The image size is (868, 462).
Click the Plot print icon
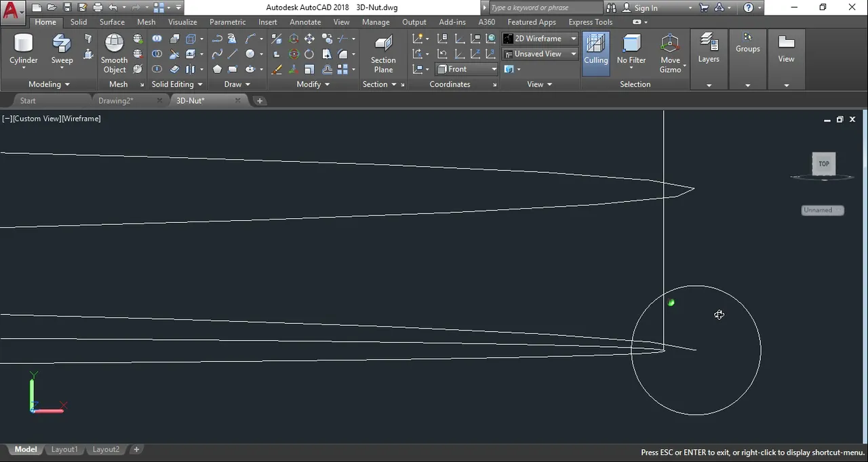coord(98,7)
